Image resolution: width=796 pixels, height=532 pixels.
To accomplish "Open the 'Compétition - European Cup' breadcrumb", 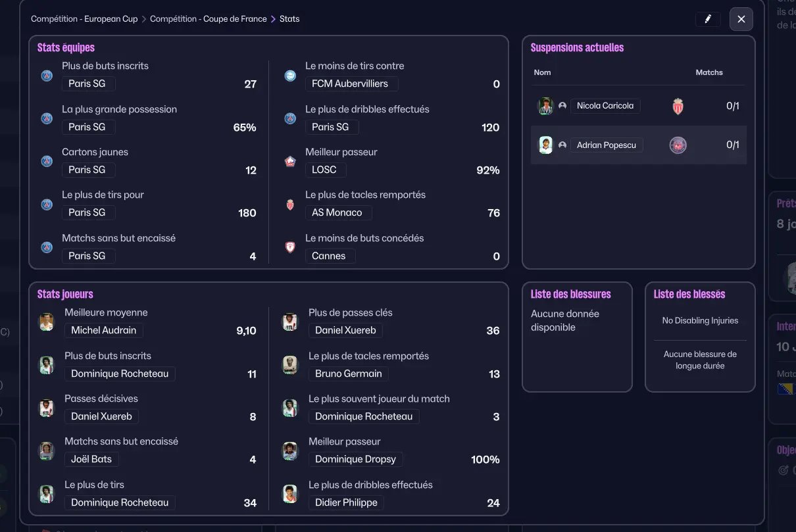I will (x=84, y=19).
